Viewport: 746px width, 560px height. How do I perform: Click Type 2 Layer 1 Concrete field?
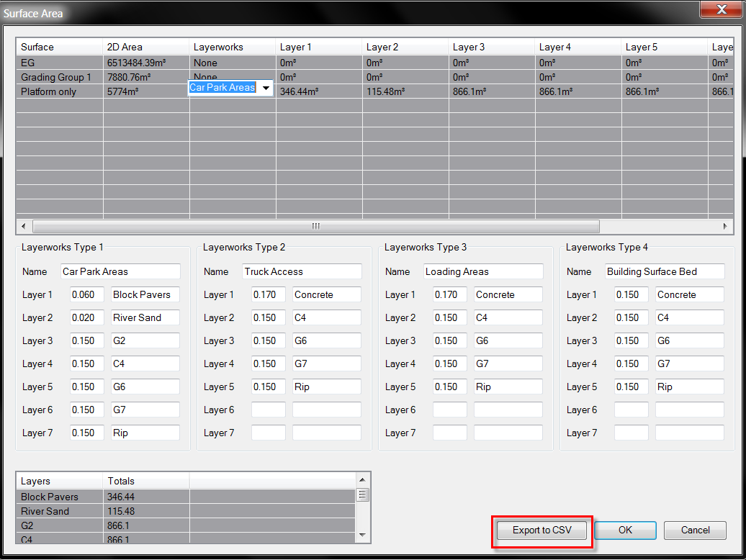click(x=327, y=294)
